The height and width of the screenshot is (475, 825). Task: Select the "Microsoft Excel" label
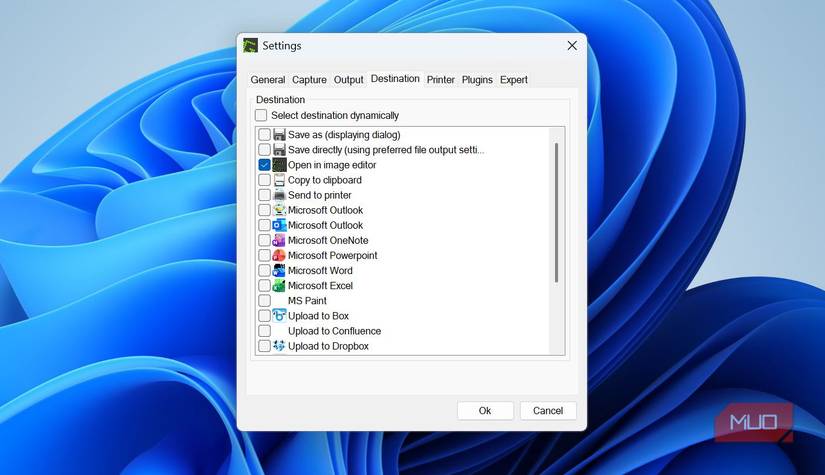320,286
